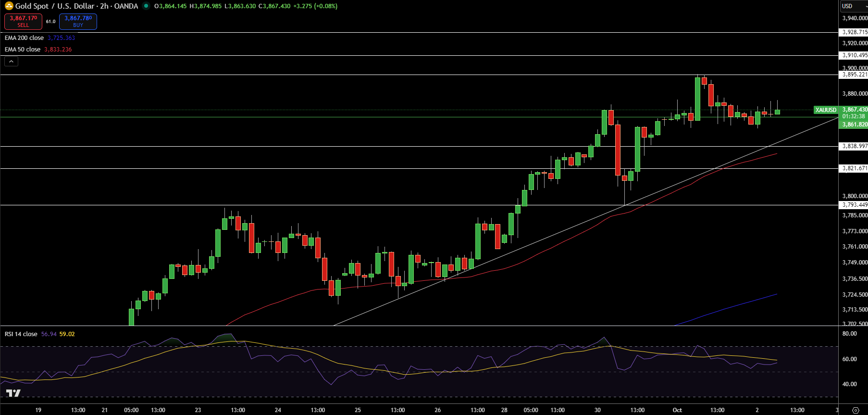This screenshot has height=415, width=868.
Task: Select the EMA 200 close indicator legend
Action: click(24, 38)
